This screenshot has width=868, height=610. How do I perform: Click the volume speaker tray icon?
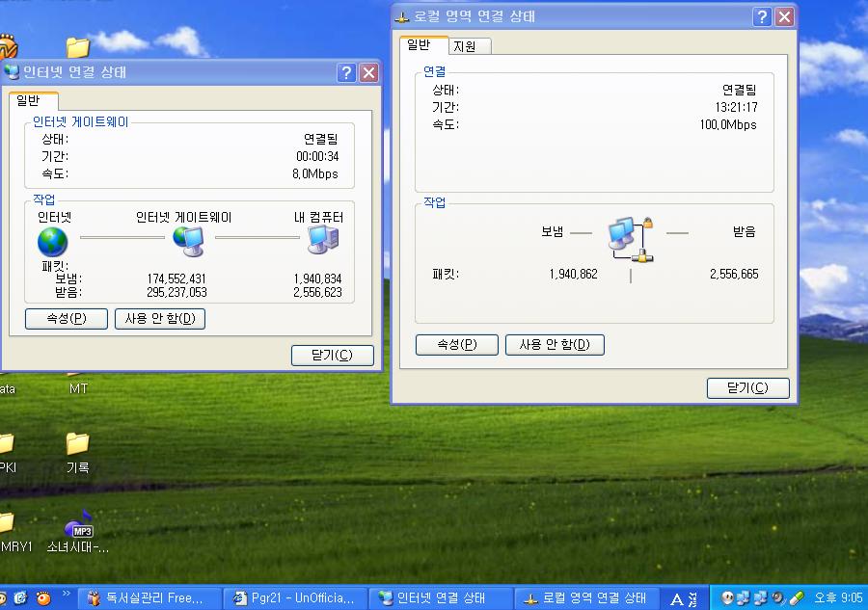[x=778, y=597]
